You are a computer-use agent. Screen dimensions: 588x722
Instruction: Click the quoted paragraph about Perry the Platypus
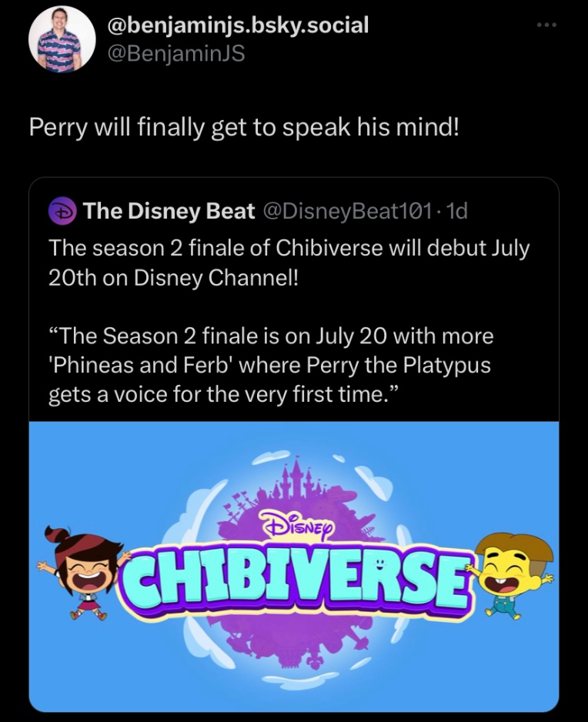(x=270, y=365)
